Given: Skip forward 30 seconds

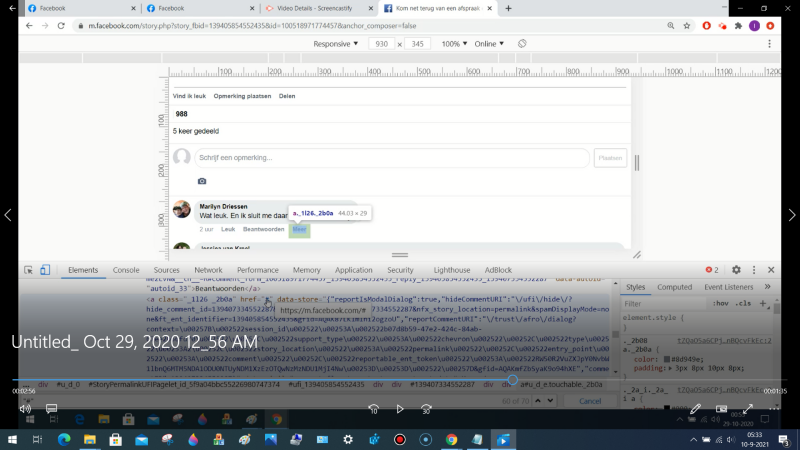Looking at the screenshot, I should (426, 409).
